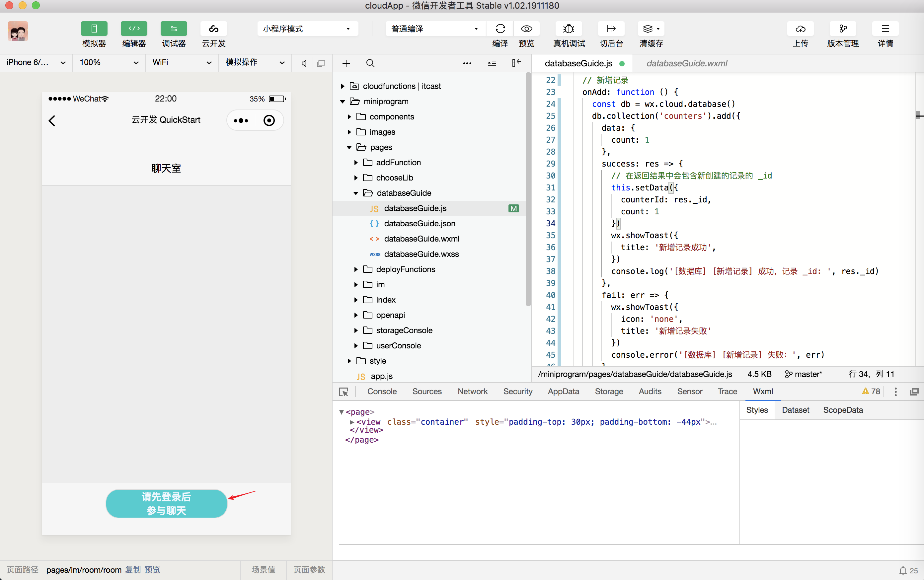
Task: Open the compile mode dropdown
Action: click(435, 29)
